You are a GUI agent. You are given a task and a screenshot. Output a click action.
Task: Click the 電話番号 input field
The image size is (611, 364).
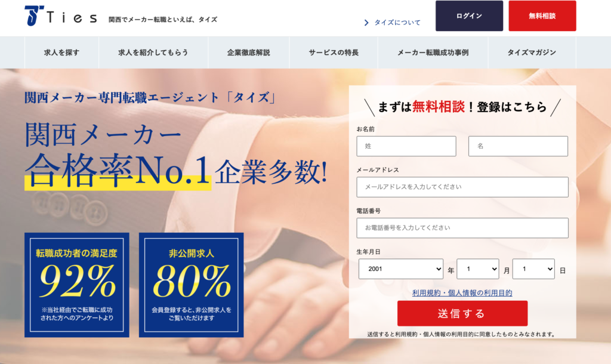click(462, 228)
